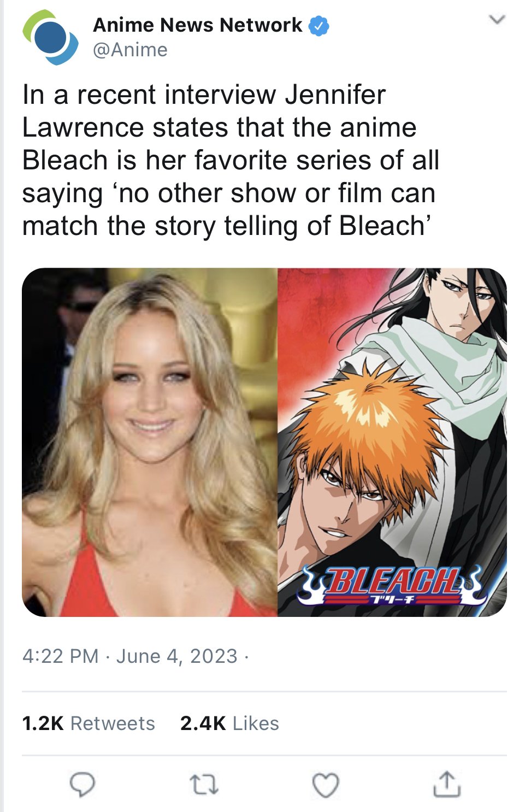Click the word Retweets label
The height and width of the screenshot is (812, 525).
[x=113, y=723]
